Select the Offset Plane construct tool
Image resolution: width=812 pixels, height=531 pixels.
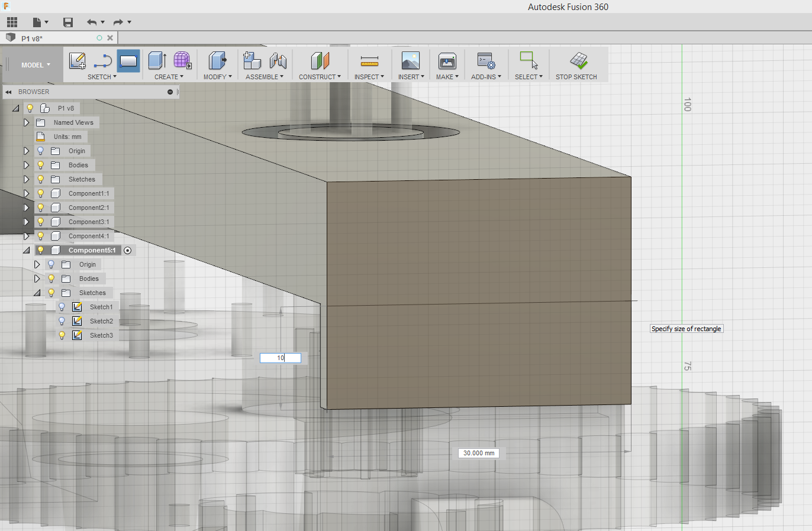pyautogui.click(x=320, y=60)
